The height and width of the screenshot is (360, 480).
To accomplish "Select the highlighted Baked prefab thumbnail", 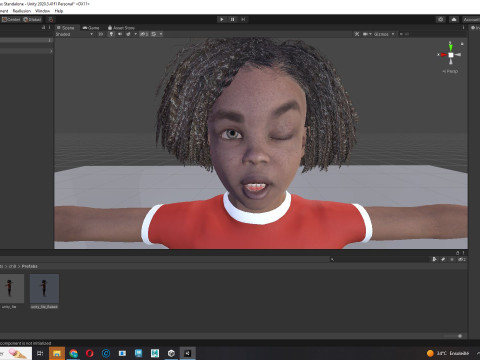I will 44,289.
